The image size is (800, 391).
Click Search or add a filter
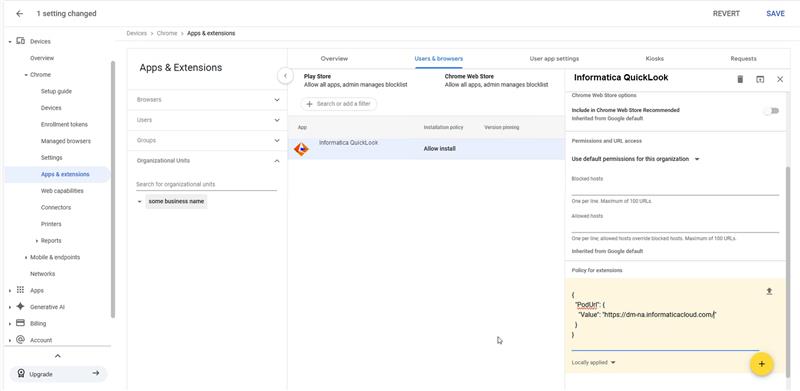tap(339, 104)
